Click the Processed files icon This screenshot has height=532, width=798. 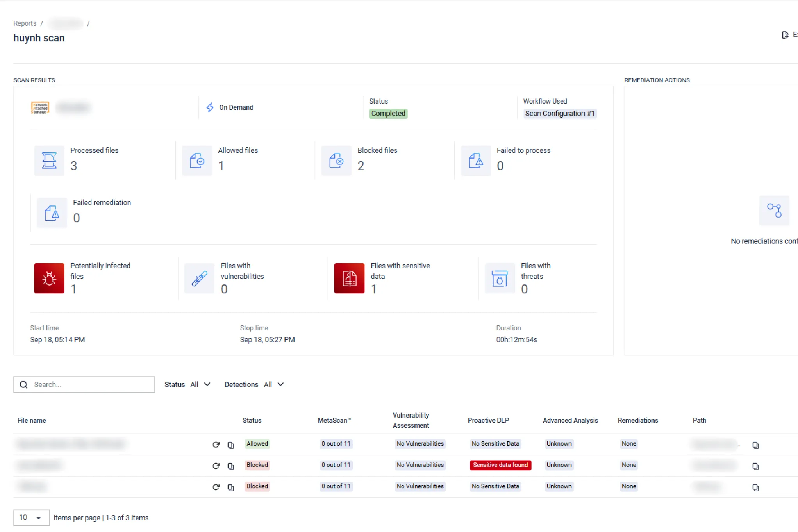point(49,161)
